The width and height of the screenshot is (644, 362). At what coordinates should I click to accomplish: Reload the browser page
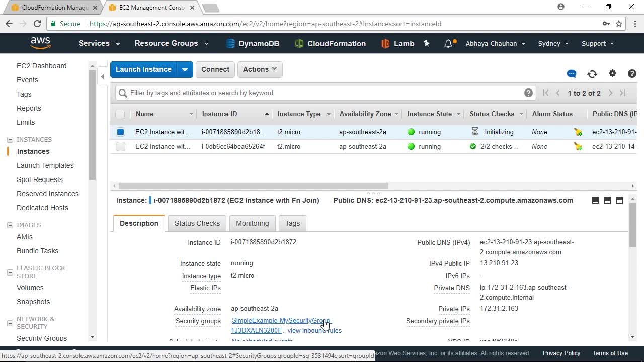tap(37, 24)
